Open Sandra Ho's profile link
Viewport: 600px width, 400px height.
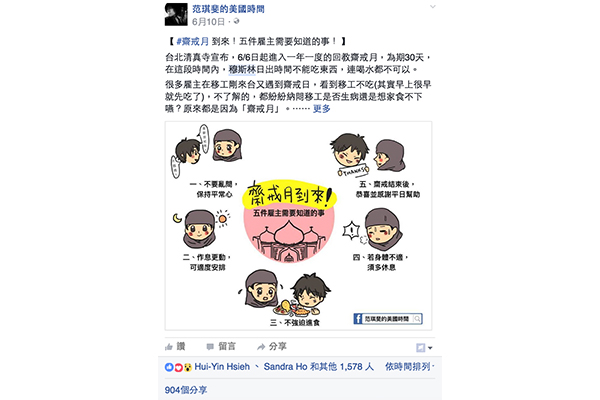pyautogui.click(x=285, y=367)
